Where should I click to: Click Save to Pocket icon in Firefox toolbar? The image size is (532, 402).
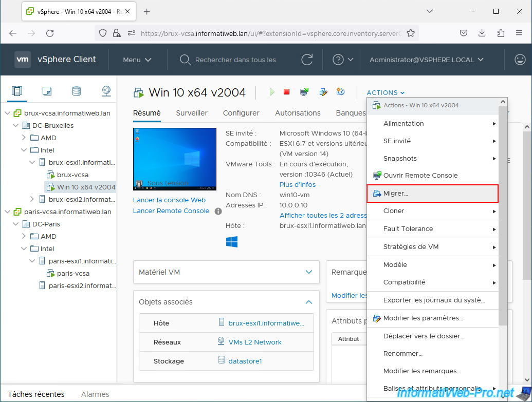pos(464,33)
